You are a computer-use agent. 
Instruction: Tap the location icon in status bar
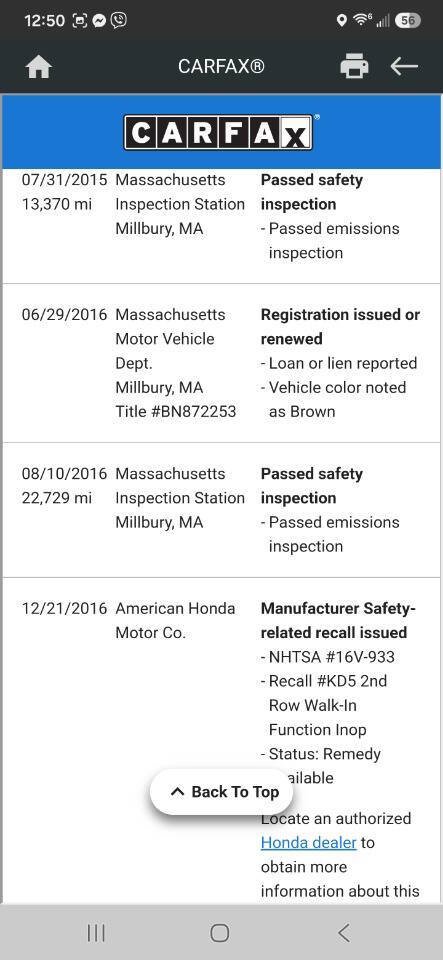point(341,20)
